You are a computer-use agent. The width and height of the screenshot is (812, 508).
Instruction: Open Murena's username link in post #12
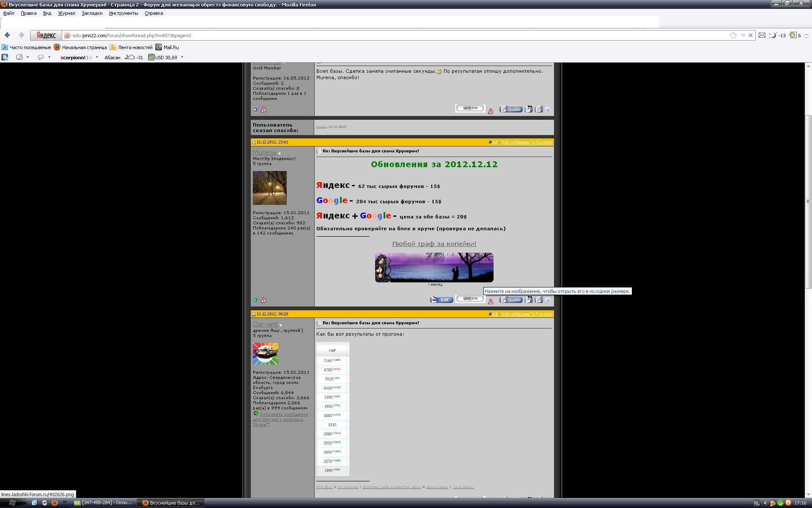pos(264,152)
